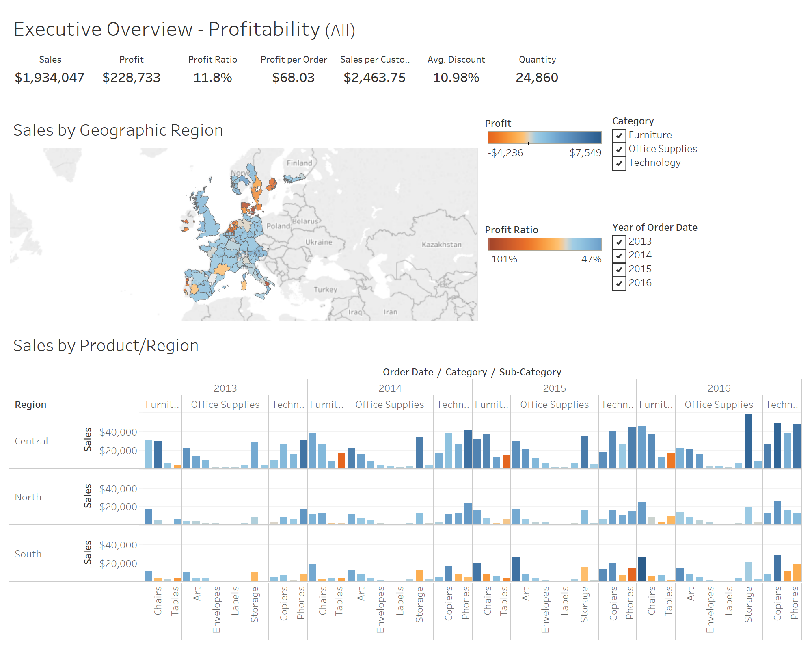Click the Order Date / Category / Sub-Category header
The height and width of the screenshot is (650, 812).
point(472,372)
